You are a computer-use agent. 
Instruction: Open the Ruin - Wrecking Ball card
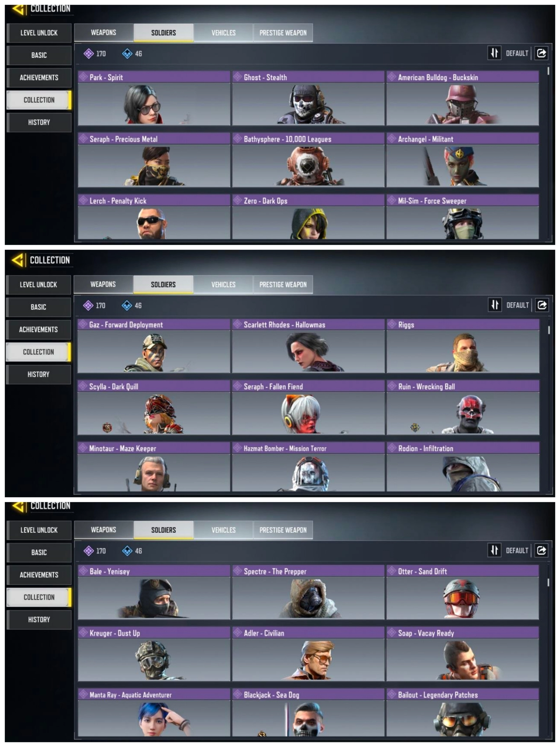click(x=463, y=408)
